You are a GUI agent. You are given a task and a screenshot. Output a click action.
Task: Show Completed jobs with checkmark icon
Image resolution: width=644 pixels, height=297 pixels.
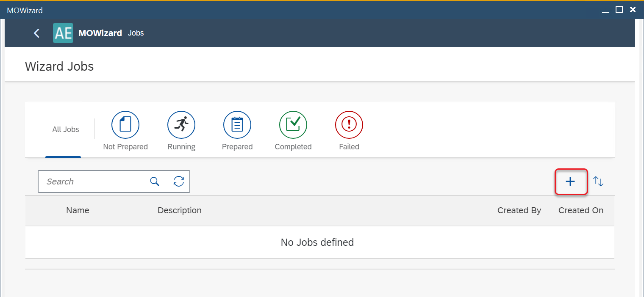[x=293, y=125]
